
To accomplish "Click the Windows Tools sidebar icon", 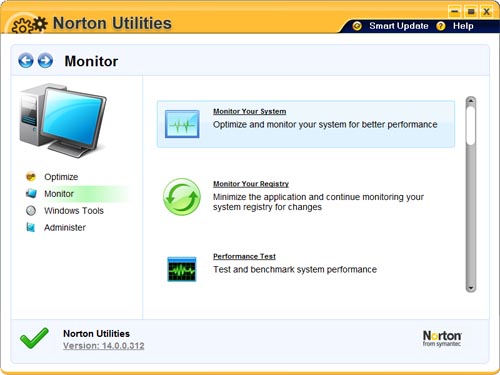I will tap(31, 211).
